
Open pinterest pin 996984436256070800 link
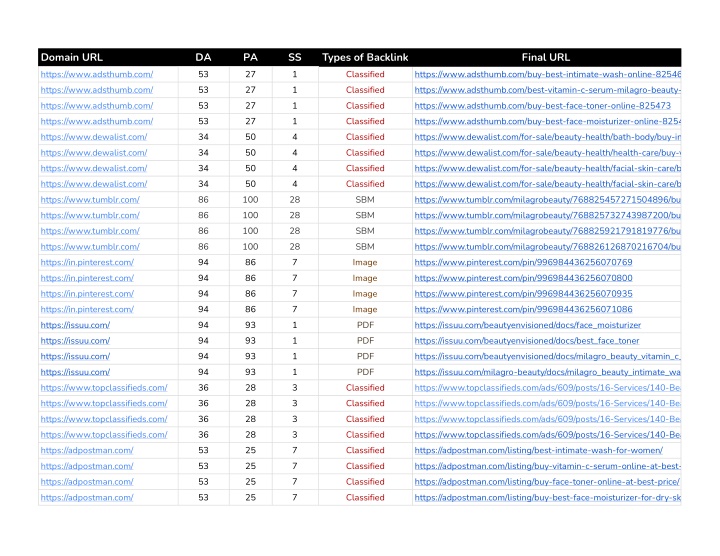point(523,278)
